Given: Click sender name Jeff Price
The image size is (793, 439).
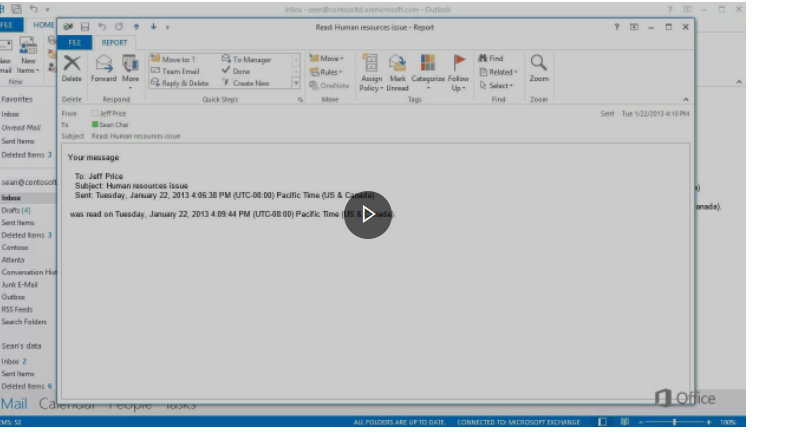Looking at the screenshot, I should [112, 113].
